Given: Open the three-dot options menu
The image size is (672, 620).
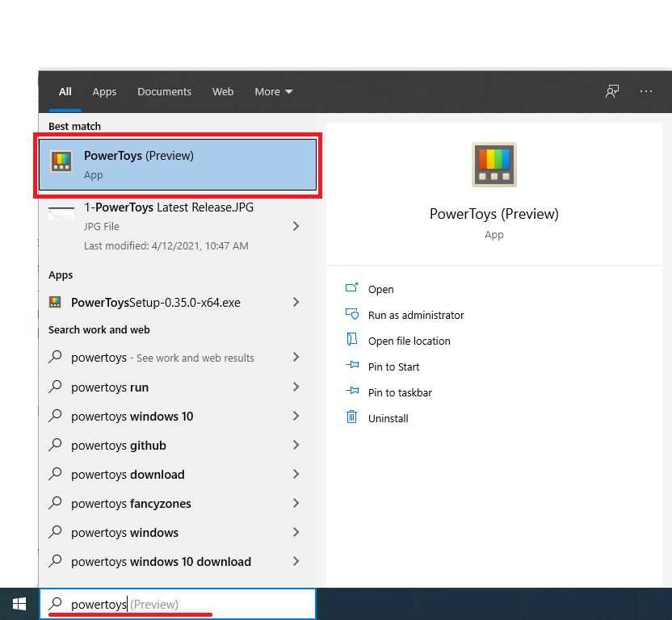Looking at the screenshot, I should (x=646, y=91).
